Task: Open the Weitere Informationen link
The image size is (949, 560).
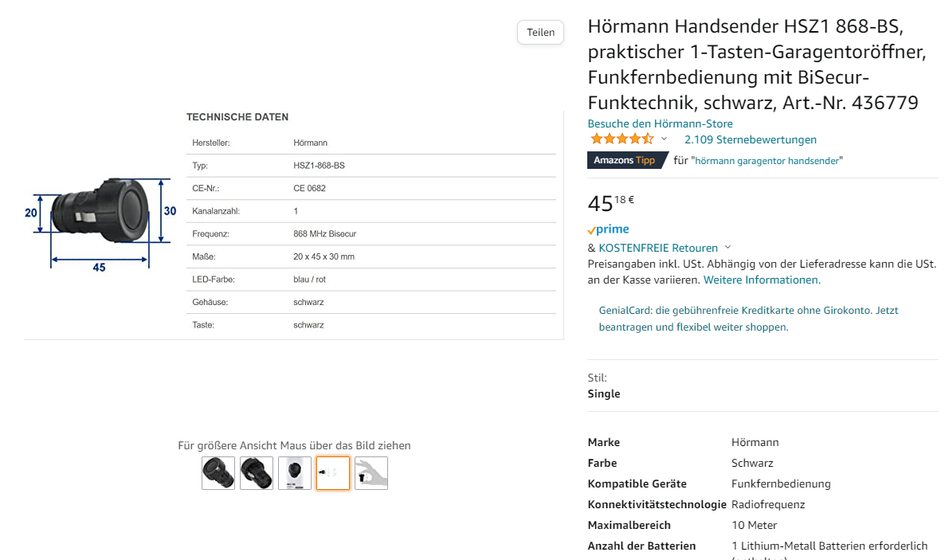Action: 761,280
